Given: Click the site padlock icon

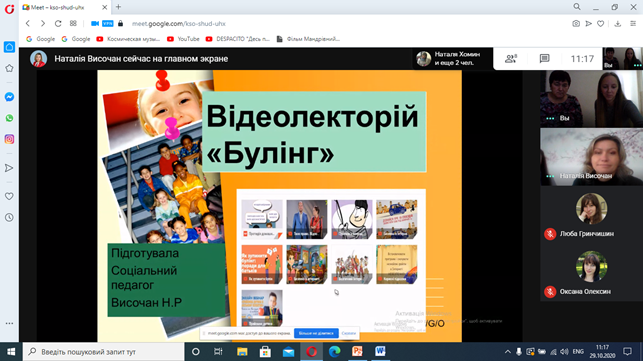Looking at the screenshot, I should tap(121, 23).
